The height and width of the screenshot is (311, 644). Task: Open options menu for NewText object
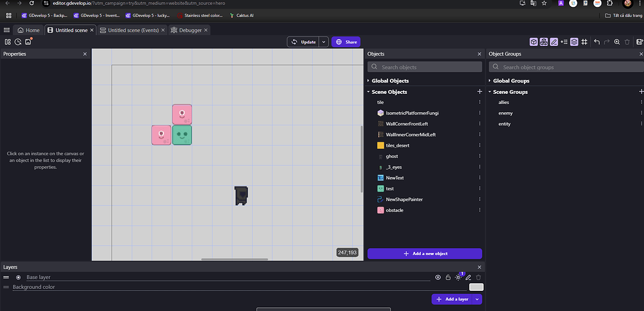pos(479,178)
